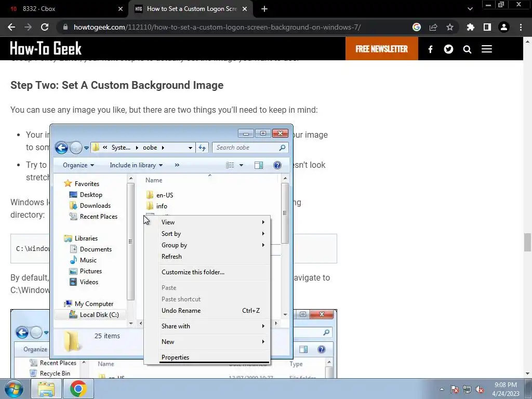Open Explorer help icon
Viewport: 532px width, 399px height.
(277, 165)
